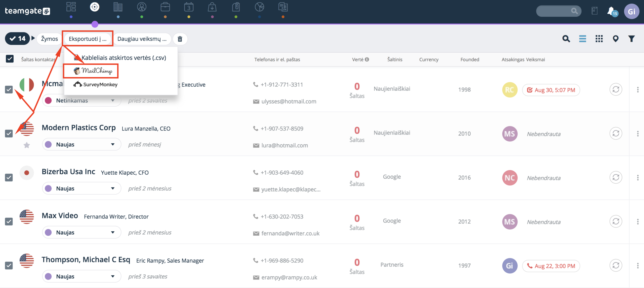Open the leads target icon in top navigation

[x=95, y=7]
